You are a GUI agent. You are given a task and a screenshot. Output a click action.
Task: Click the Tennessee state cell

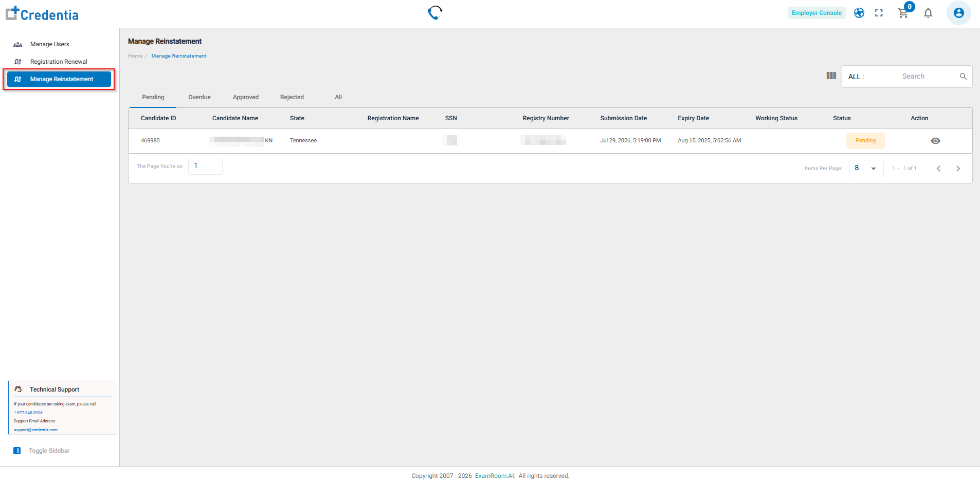click(x=303, y=141)
